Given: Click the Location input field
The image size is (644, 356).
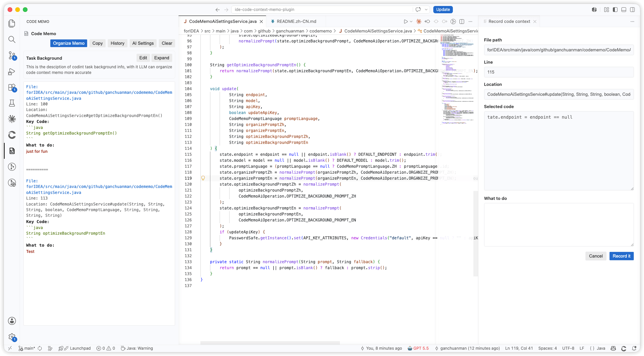Looking at the screenshot, I should [x=559, y=94].
